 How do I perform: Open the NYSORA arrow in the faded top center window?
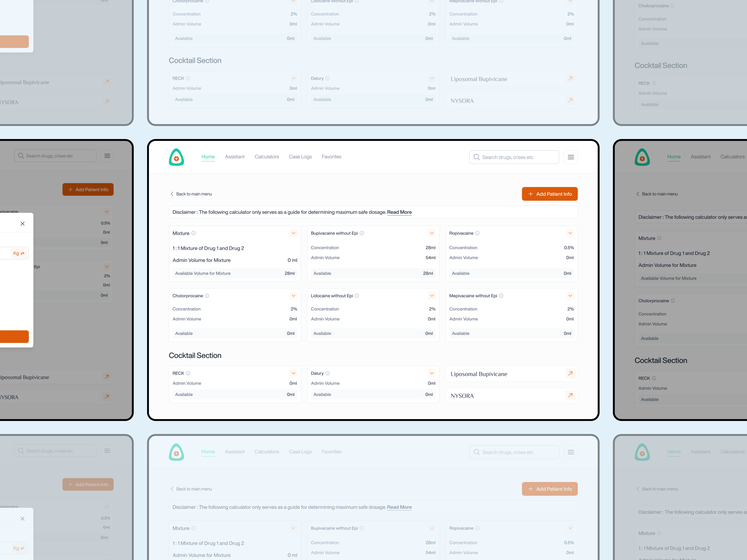[570, 100]
